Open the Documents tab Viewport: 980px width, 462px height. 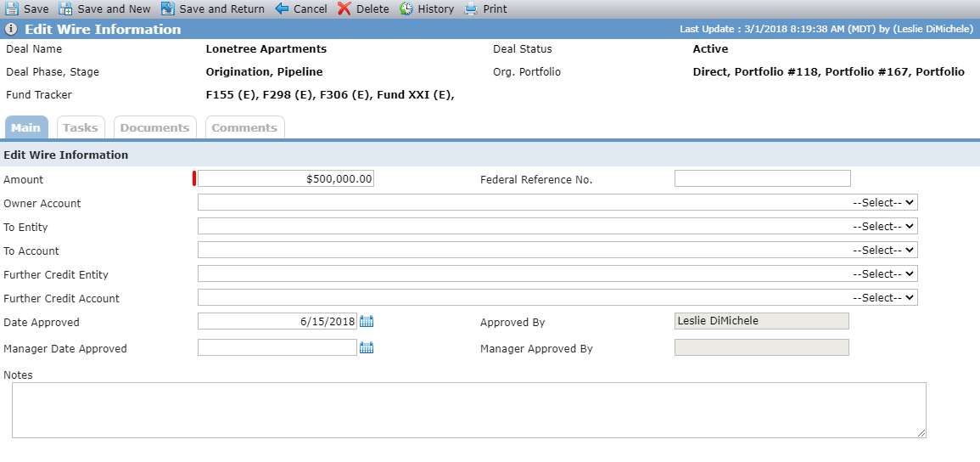point(154,127)
